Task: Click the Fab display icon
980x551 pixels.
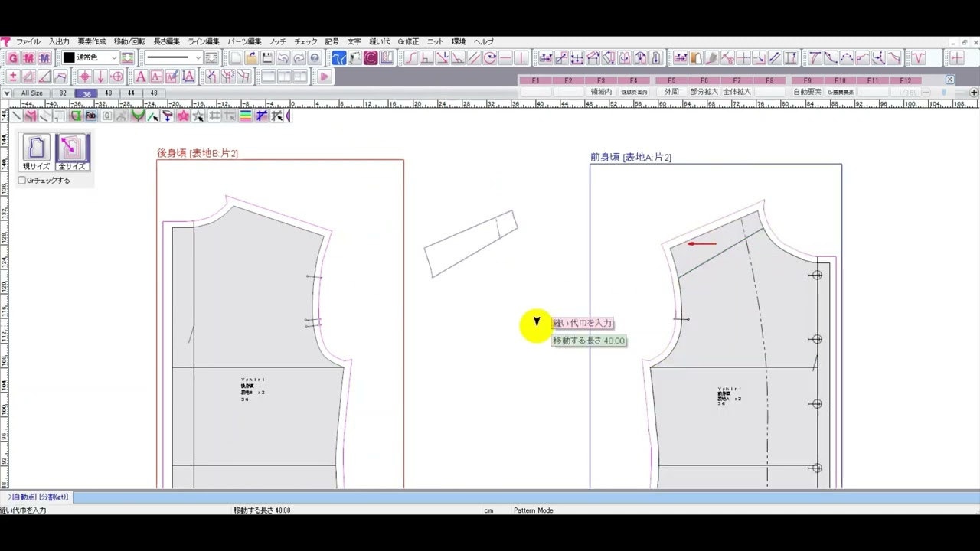Action: [x=90, y=116]
